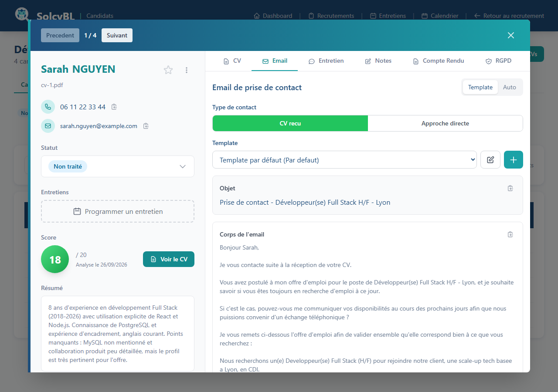Image resolution: width=558 pixels, height=392 pixels.
Task: Copy the phone number 06 11 22 33 44
Action: [x=114, y=107]
